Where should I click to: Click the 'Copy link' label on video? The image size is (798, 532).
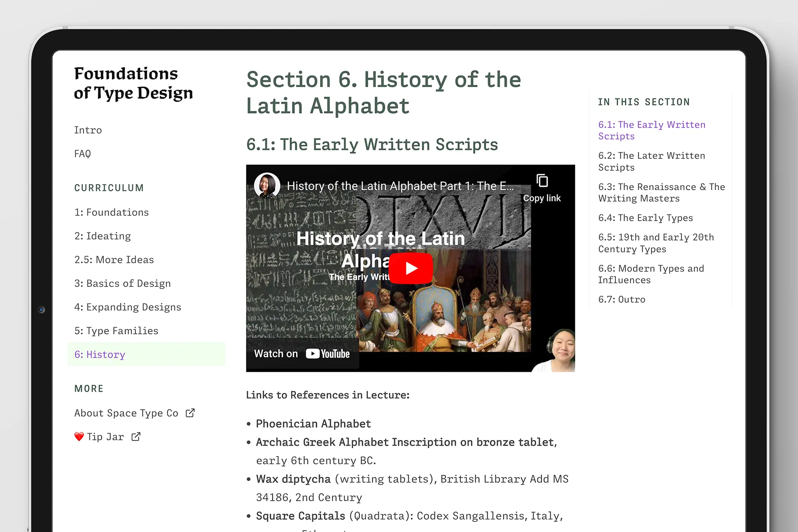[x=542, y=198]
